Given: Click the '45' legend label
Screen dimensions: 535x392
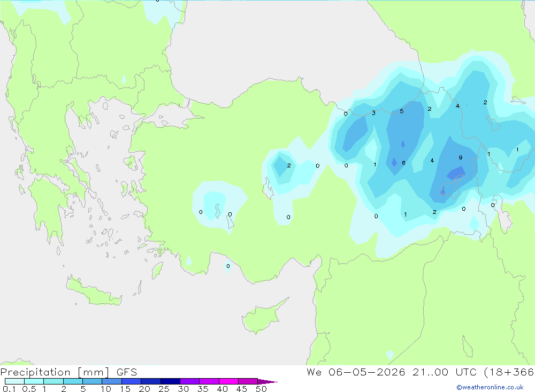Looking at the screenshot, I should click(242, 389).
